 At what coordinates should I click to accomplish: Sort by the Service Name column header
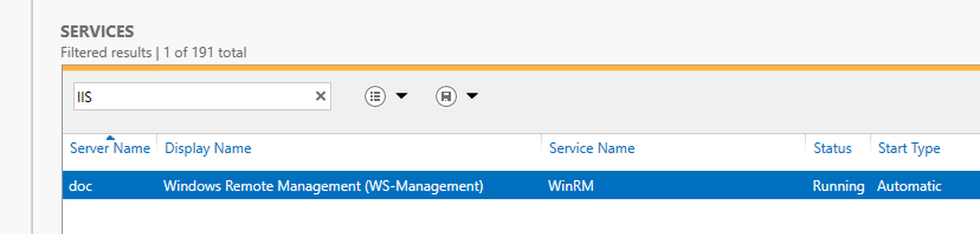click(592, 148)
